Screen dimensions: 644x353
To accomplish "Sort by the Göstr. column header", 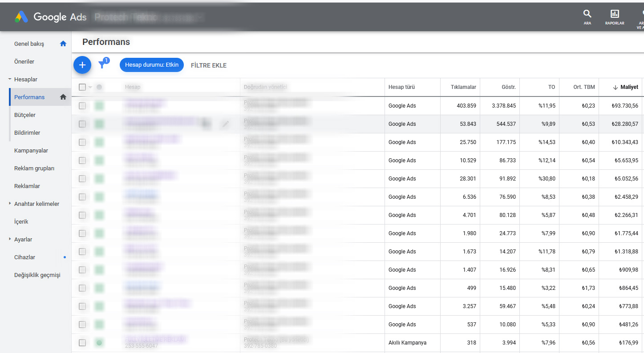I will pyautogui.click(x=509, y=87).
